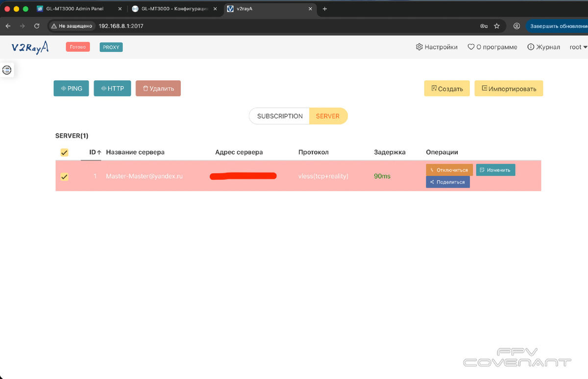Run HTTP latency test
588x379 pixels.
pyautogui.click(x=112, y=89)
